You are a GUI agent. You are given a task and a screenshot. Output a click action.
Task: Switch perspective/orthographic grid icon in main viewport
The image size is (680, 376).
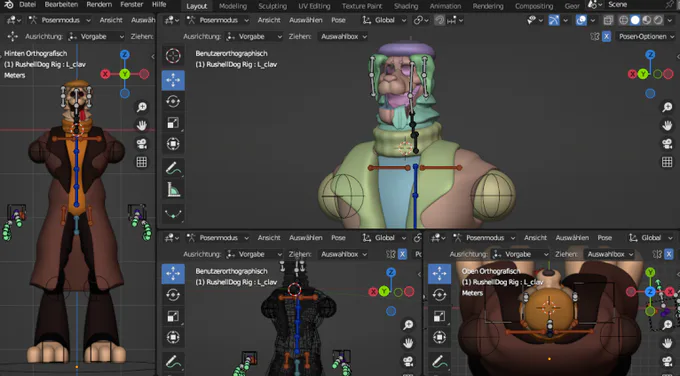point(667,162)
